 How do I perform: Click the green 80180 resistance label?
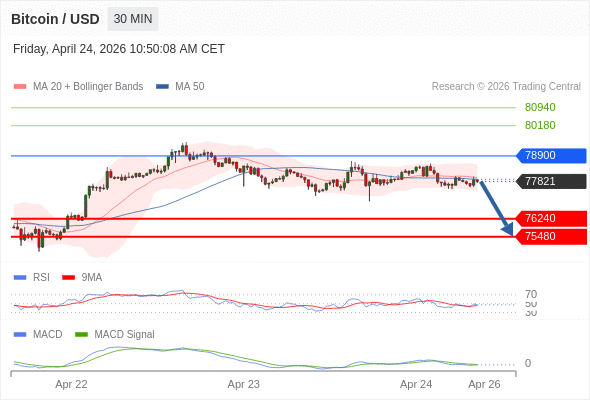tap(540, 125)
